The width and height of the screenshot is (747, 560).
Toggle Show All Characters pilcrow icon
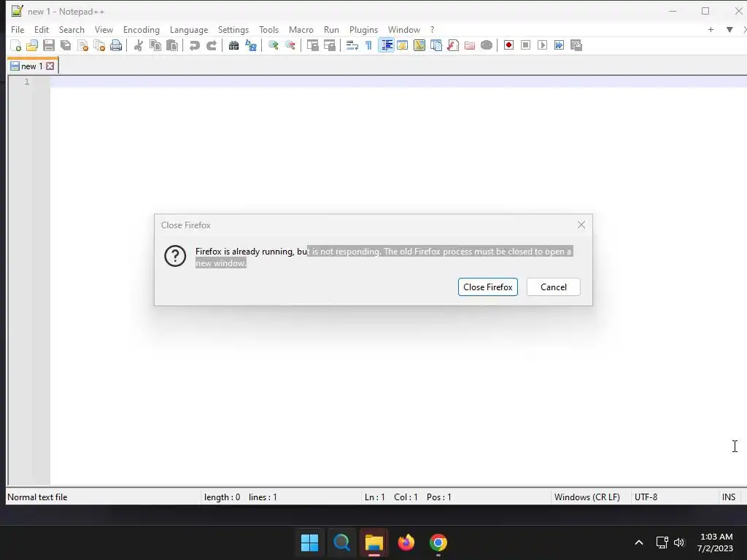click(x=368, y=45)
